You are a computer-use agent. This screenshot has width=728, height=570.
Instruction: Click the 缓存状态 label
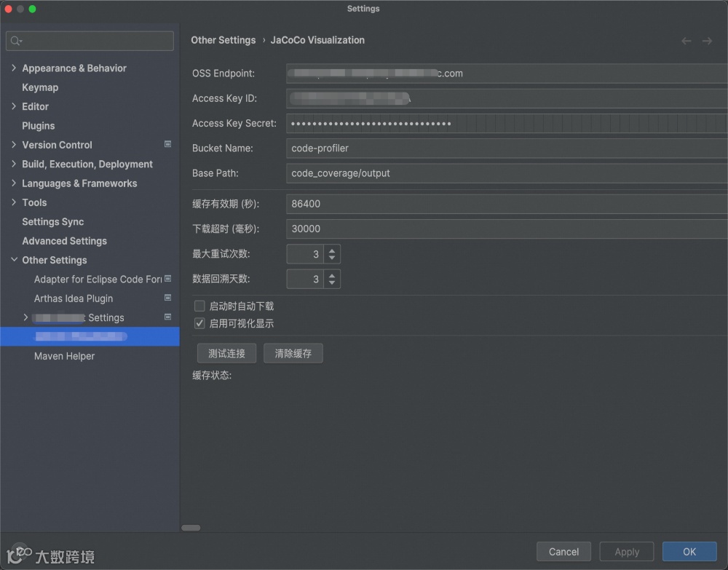pos(212,375)
